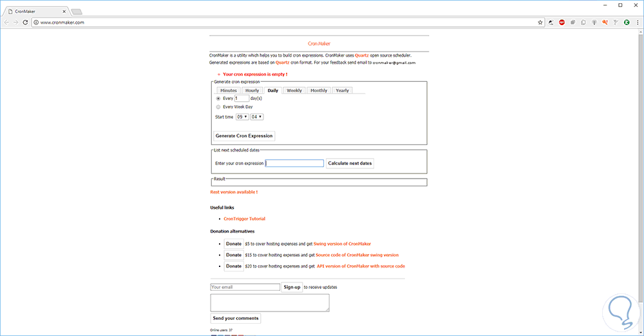Focus the cron expression input field
Viewport: 644px width, 336px height.
(294, 163)
